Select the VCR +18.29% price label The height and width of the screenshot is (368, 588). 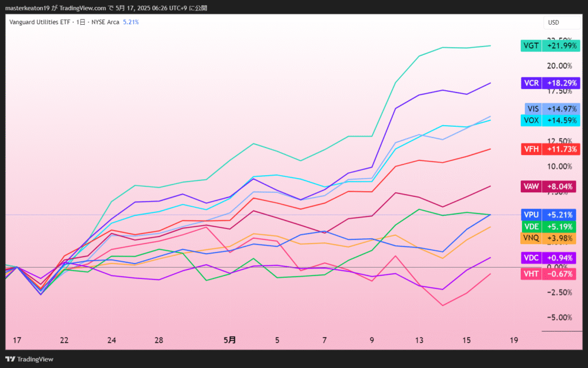point(550,83)
